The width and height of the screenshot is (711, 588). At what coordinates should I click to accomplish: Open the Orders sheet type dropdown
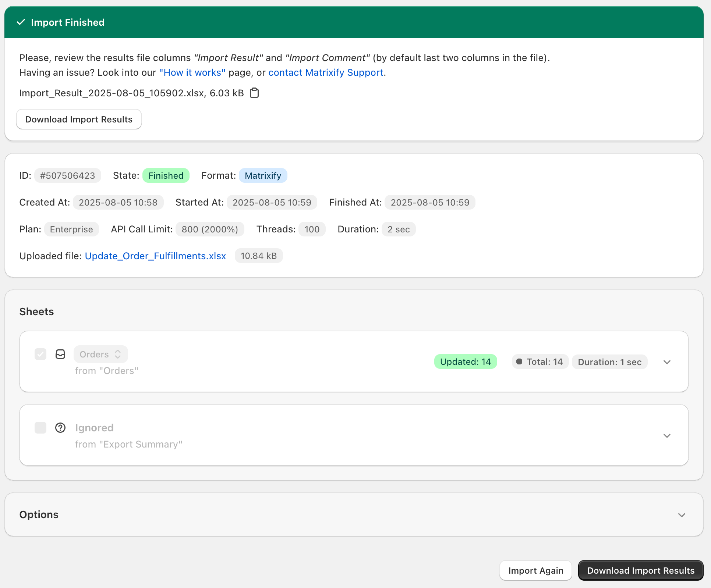click(x=100, y=354)
